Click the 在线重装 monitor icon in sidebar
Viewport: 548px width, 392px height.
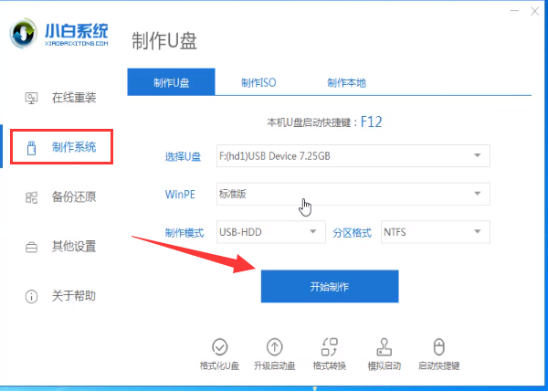click(x=32, y=98)
